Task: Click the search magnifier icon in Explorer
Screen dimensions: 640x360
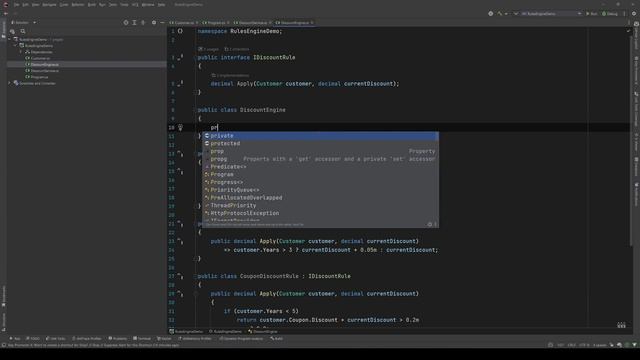Action: coord(23,31)
